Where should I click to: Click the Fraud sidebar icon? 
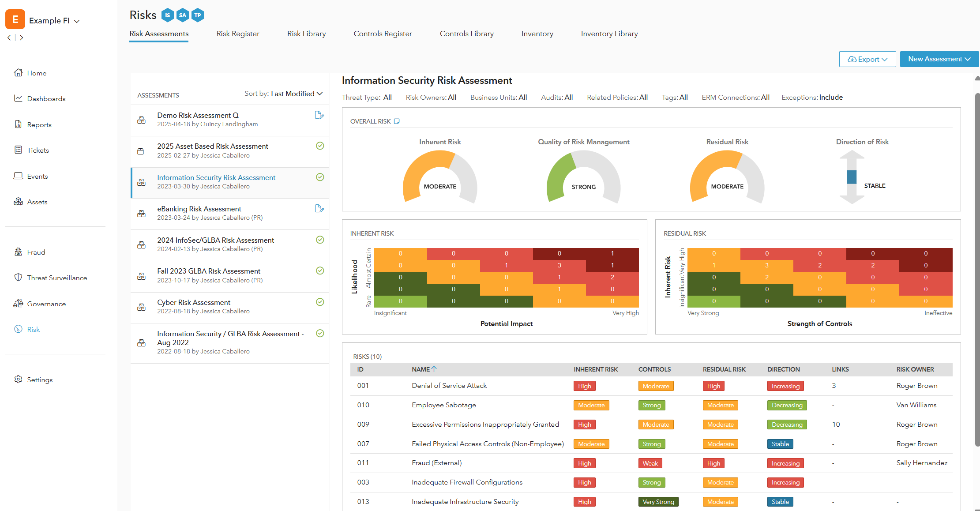coord(18,252)
